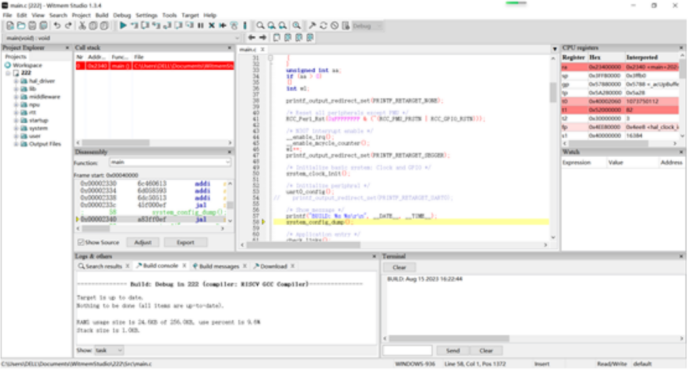Expand the hal_driver folder node
The width and height of the screenshot is (689, 371).
(x=16, y=81)
